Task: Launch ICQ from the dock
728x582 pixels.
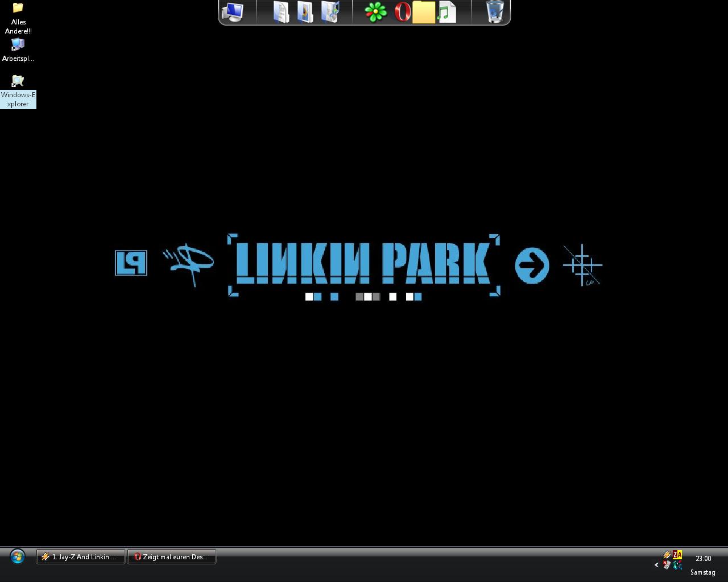Action: (x=375, y=12)
